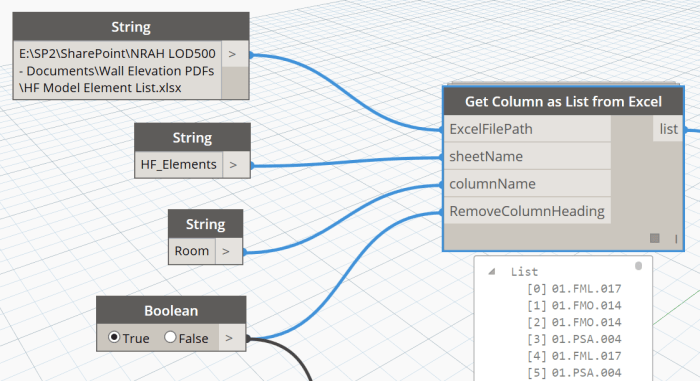Click the ExcelFilePath input port
The image size is (700, 381).
pos(527,129)
